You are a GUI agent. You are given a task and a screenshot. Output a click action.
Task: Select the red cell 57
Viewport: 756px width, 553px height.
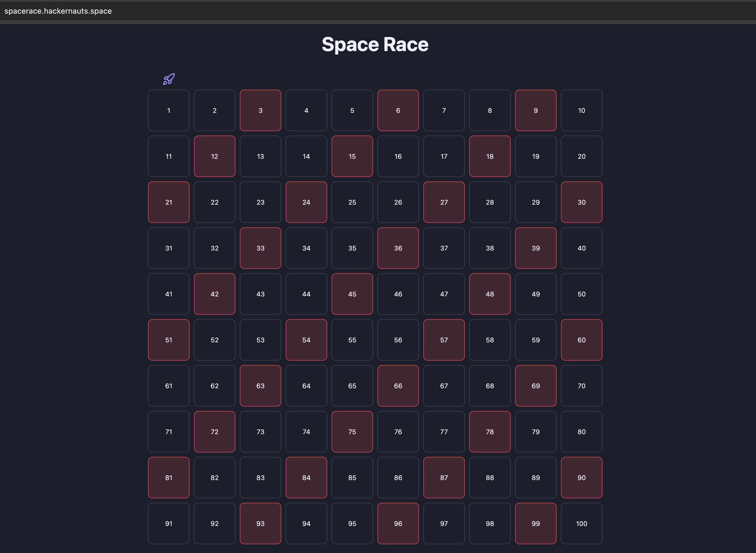(x=444, y=340)
